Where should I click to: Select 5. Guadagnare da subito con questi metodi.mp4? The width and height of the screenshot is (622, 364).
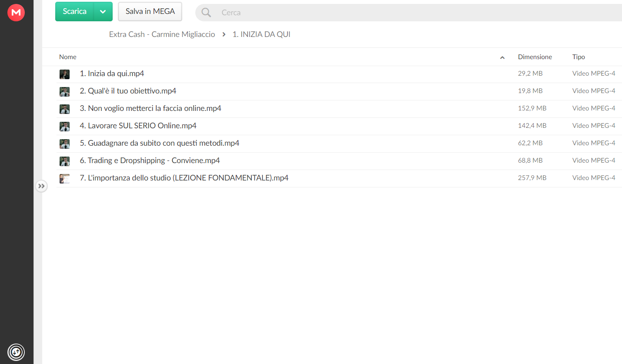click(x=159, y=143)
